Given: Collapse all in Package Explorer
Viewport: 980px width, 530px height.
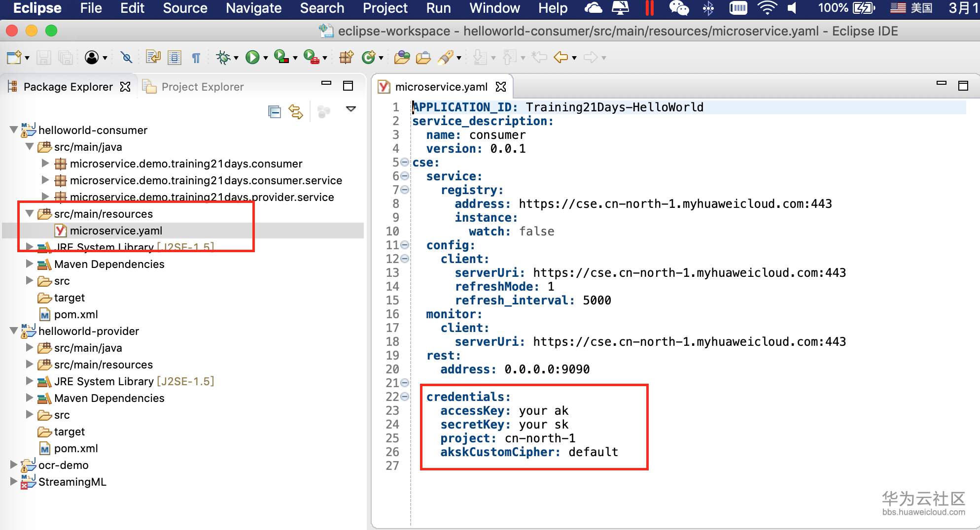Looking at the screenshot, I should point(275,112).
